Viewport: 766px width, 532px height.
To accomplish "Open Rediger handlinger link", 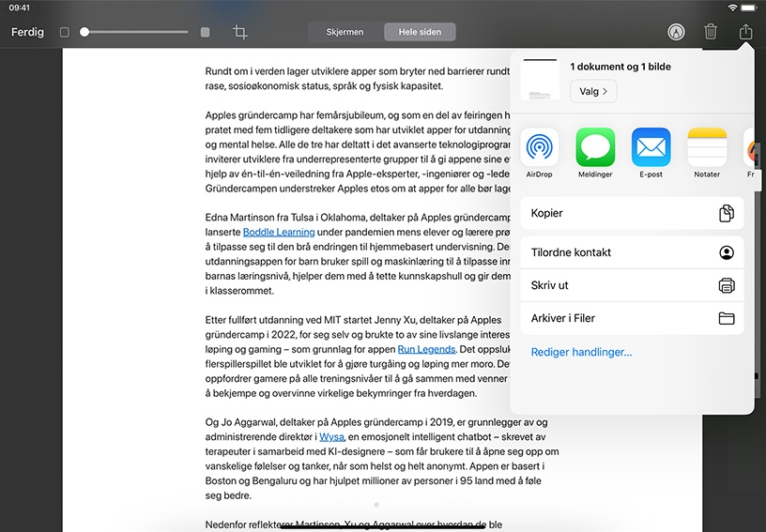I will [581, 352].
